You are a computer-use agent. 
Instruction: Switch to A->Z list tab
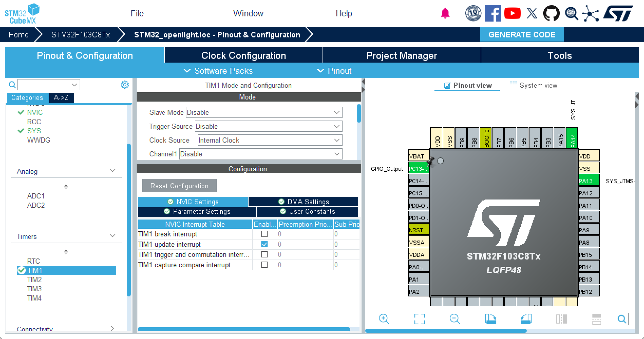point(61,98)
